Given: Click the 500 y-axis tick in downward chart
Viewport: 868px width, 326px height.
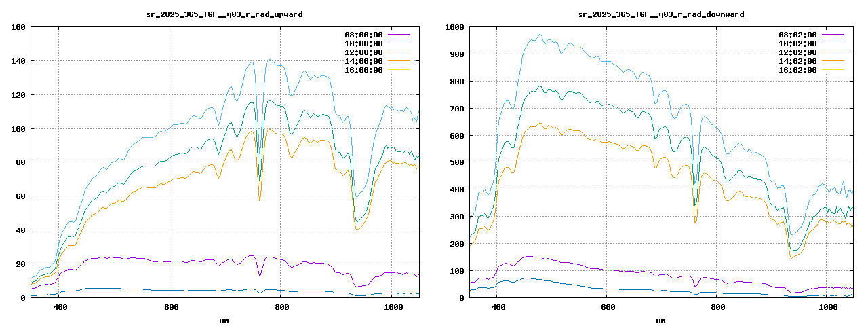Looking at the screenshot, I should pyautogui.click(x=454, y=163).
